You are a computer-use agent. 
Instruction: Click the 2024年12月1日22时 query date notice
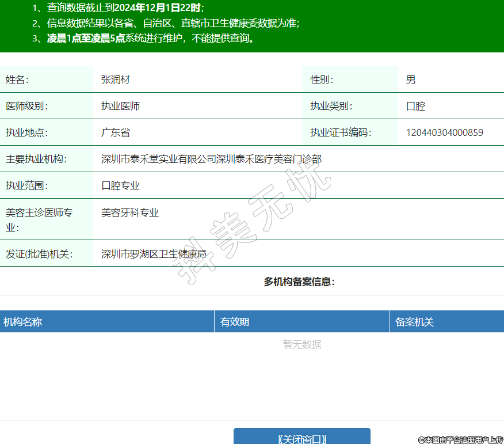(x=158, y=8)
